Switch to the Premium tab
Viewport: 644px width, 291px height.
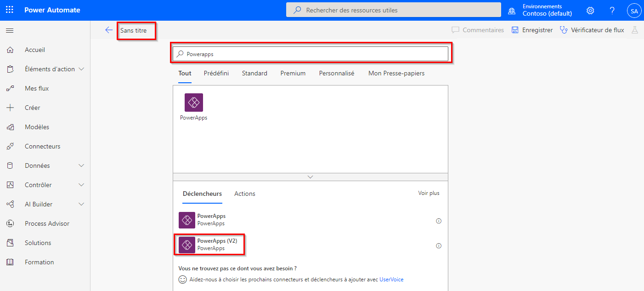tap(293, 74)
